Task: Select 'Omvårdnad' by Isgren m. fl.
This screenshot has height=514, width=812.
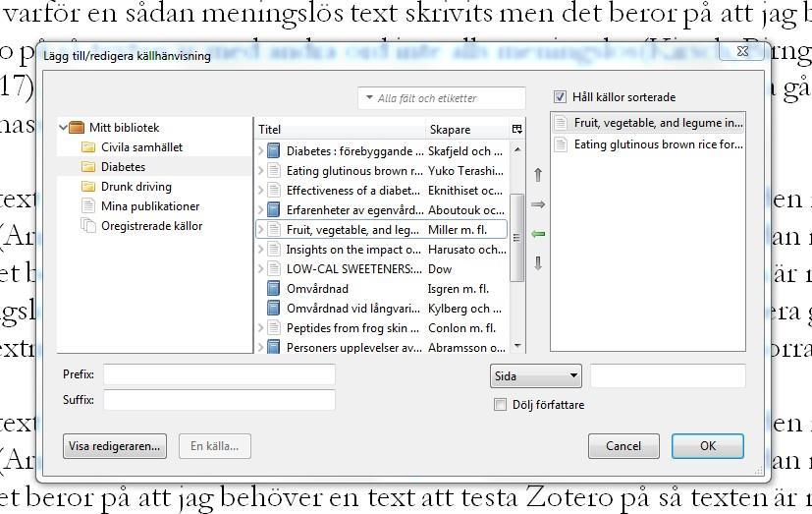Action: tap(382, 289)
